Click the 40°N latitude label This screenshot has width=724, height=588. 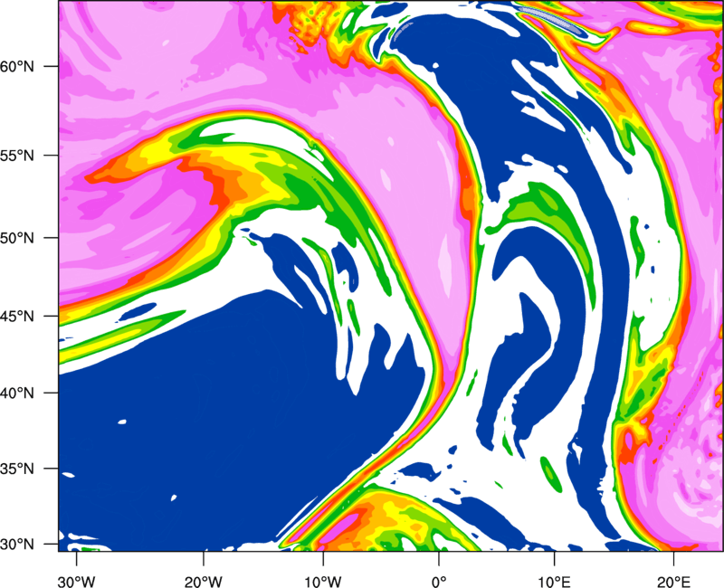[17, 394]
